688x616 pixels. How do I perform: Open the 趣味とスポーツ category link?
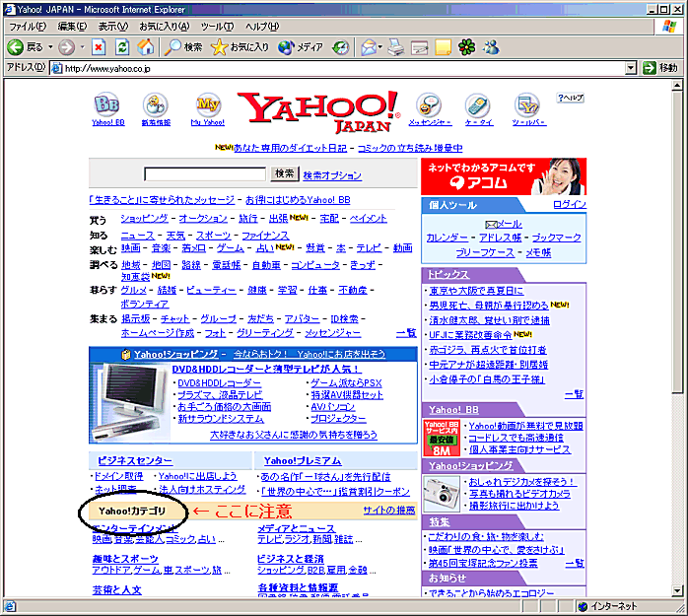[125, 559]
